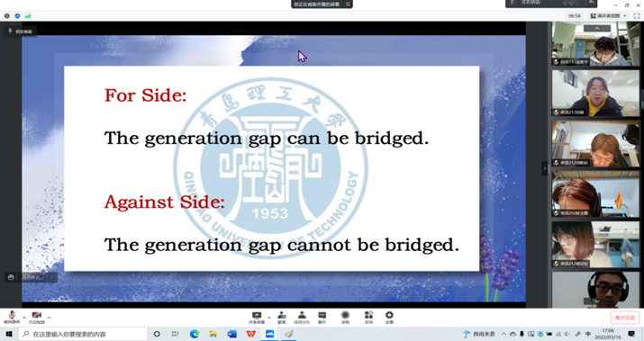Unmute the microphone in meeting toolbar

[x=12, y=318]
